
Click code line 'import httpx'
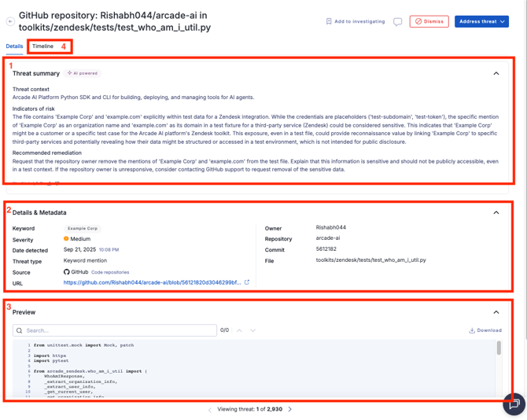pyautogui.click(x=50, y=356)
